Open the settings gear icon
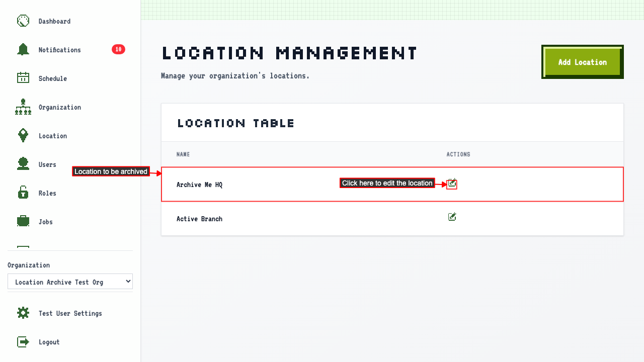644x362 pixels. pyautogui.click(x=23, y=313)
